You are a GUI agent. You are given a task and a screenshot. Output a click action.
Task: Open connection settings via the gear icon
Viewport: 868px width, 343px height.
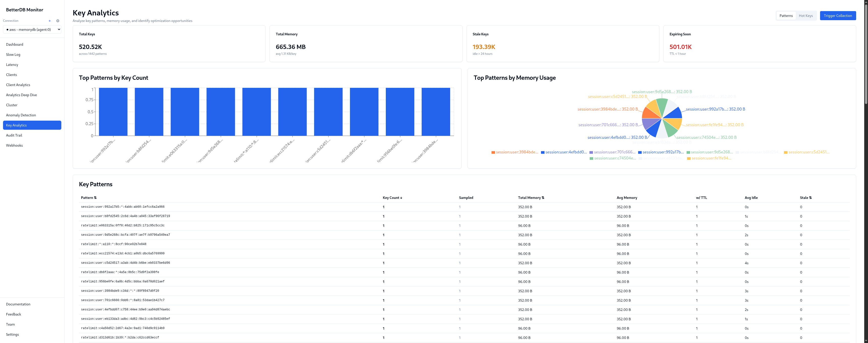(58, 20)
